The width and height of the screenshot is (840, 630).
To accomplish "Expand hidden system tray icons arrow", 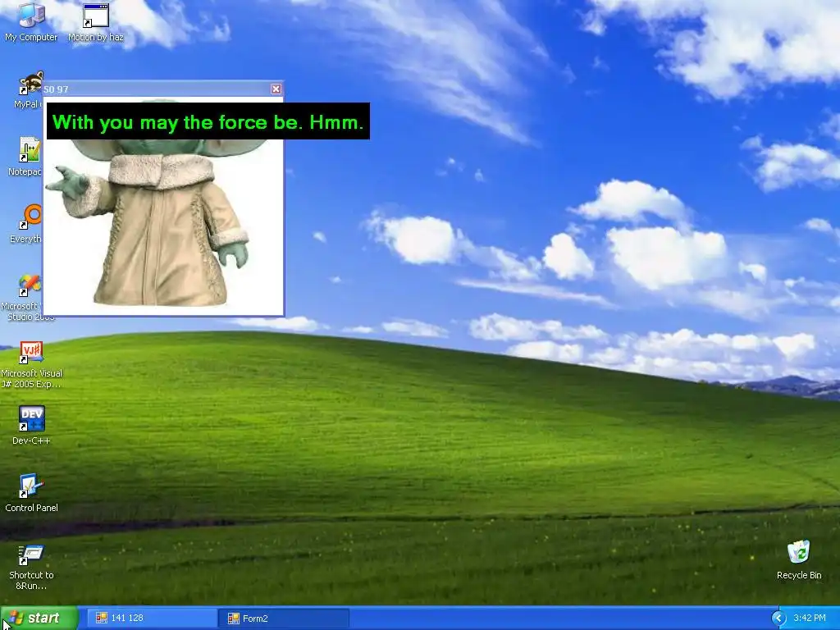I will 778,619.
